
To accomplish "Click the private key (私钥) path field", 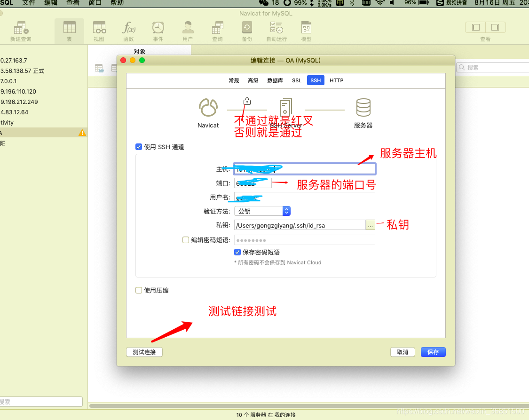I will point(300,225).
